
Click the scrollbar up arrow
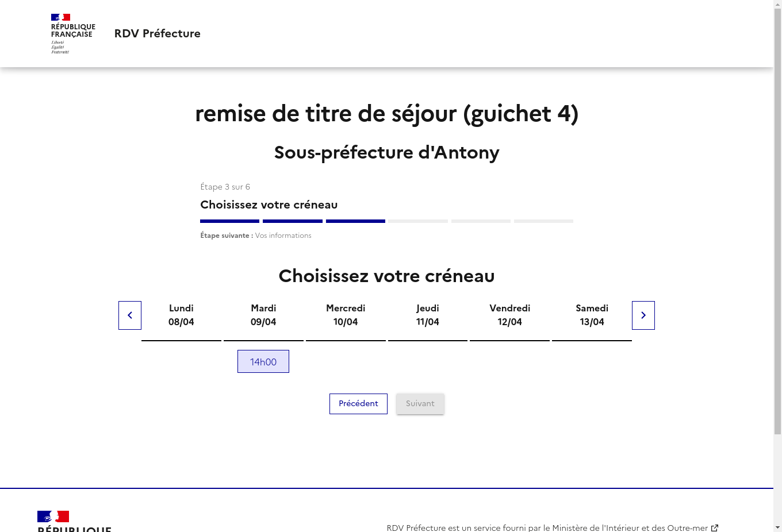click(x=777, y=4)
